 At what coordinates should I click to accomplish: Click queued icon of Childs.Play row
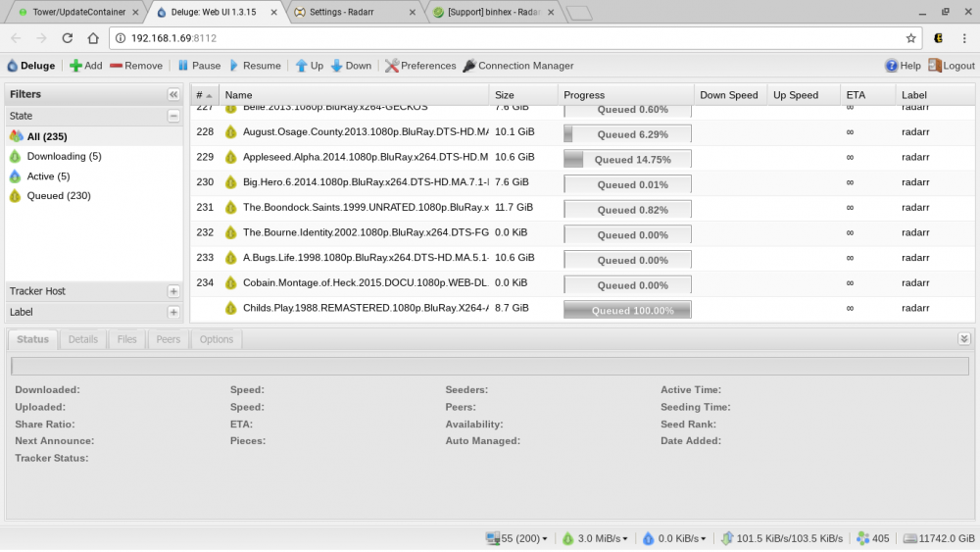[230, 308]
